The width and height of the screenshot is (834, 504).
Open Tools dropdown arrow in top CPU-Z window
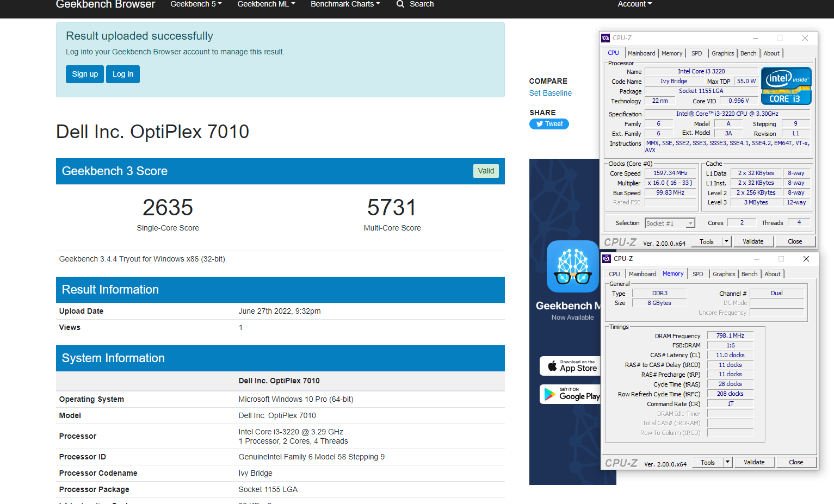point(726,241)
